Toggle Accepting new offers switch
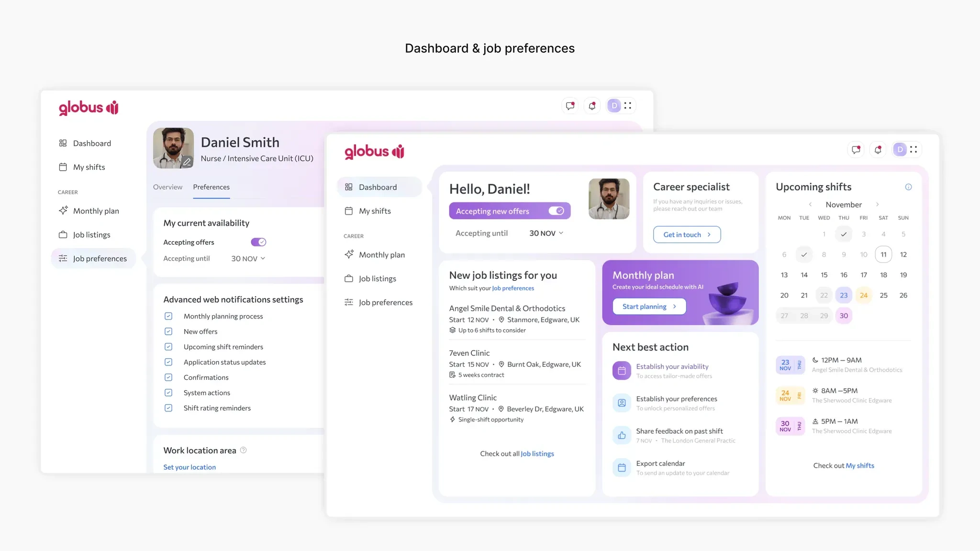980x551 pixels. (x=556, y=211)
